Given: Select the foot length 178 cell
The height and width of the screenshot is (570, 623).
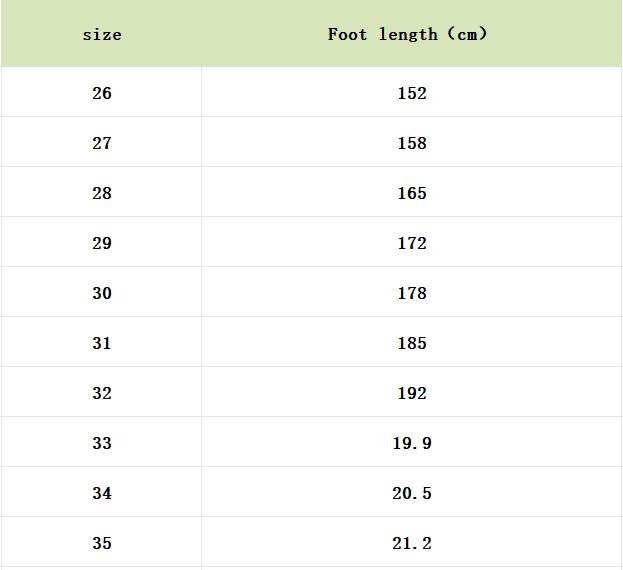Looking at the screenshot, I should click(411, 293).
